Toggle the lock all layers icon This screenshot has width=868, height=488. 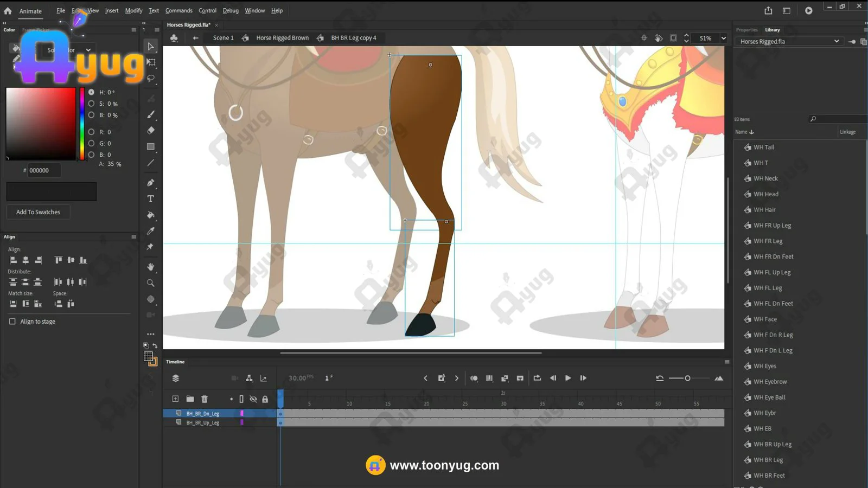coord(265,399)
